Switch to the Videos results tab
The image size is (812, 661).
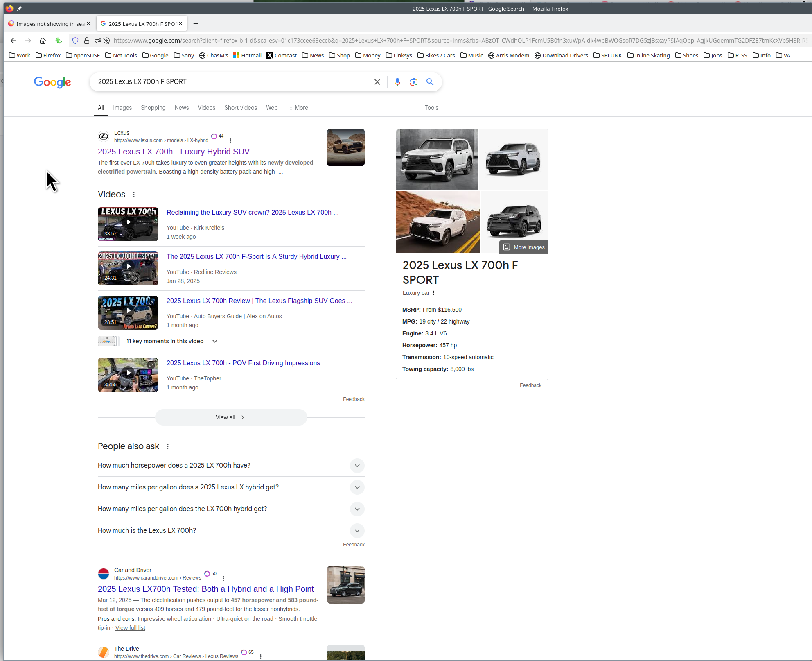pyautogui.click(x=207, y=108)
